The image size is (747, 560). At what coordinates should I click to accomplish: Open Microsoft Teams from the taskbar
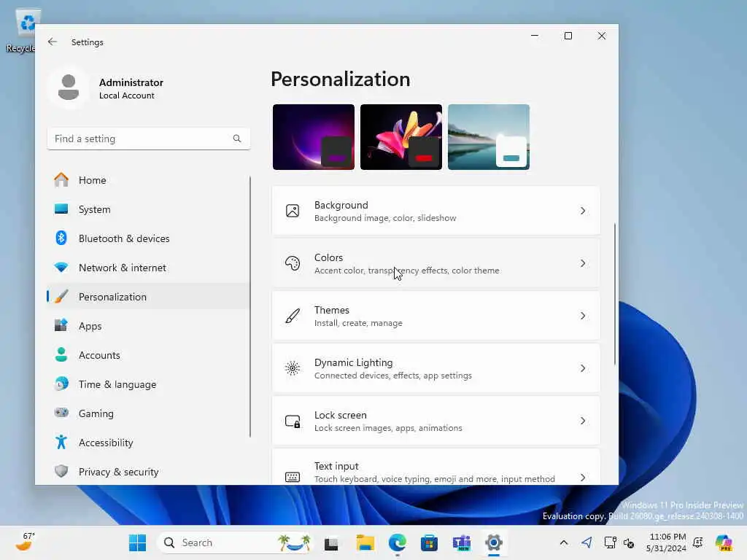coord(462,542)
